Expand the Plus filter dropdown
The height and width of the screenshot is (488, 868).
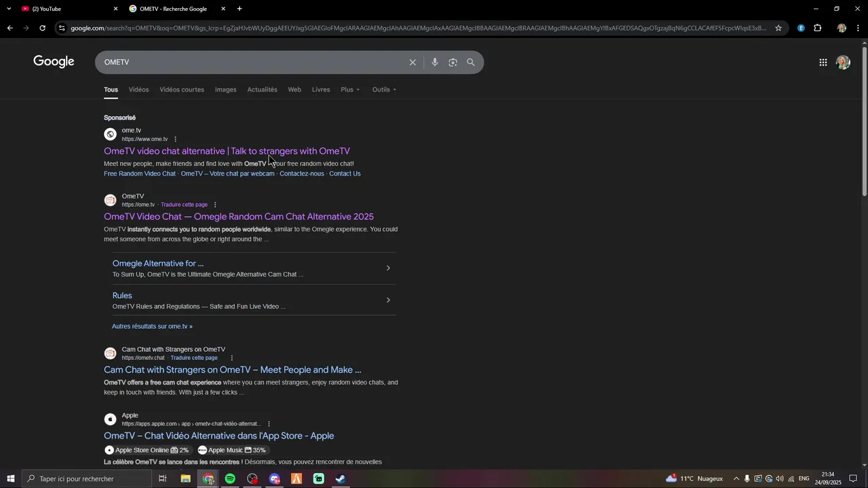(x=351, y=89)
